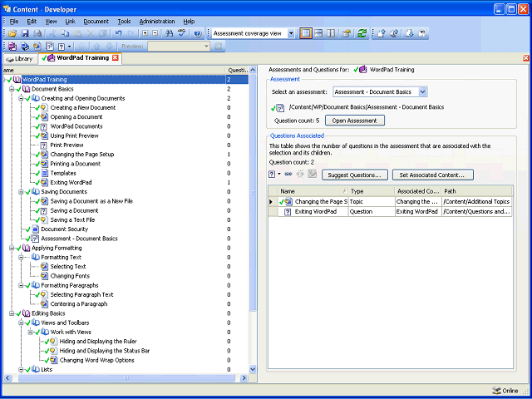This screenshot has height=399, width=532.
Task: Open Find with the binoculars icon
Action: pos(169,33)
